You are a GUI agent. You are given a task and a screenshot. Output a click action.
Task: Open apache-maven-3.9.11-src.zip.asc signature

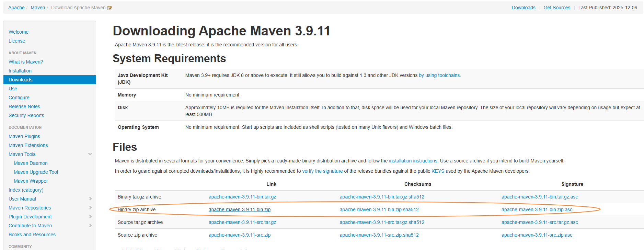click(x=537, y=235)
